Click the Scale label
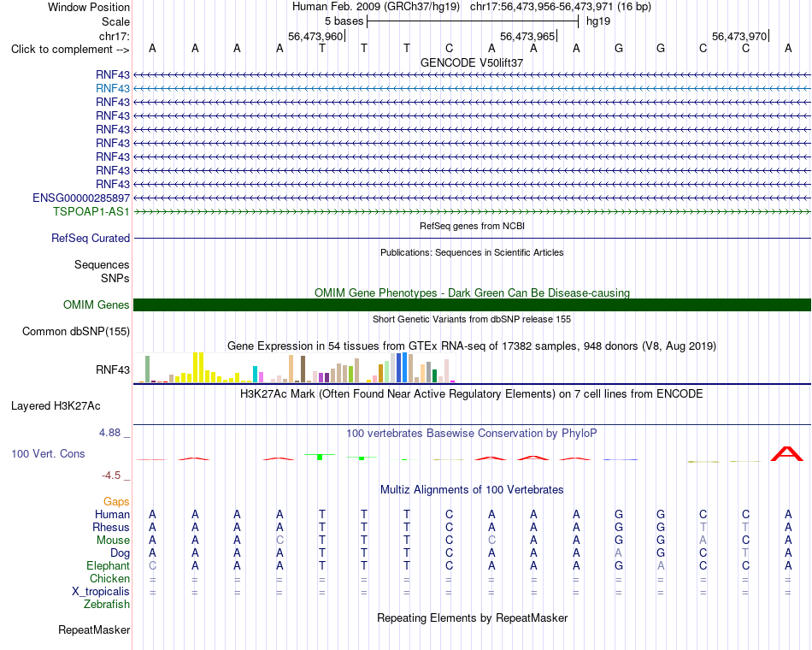 pos(115,21)
